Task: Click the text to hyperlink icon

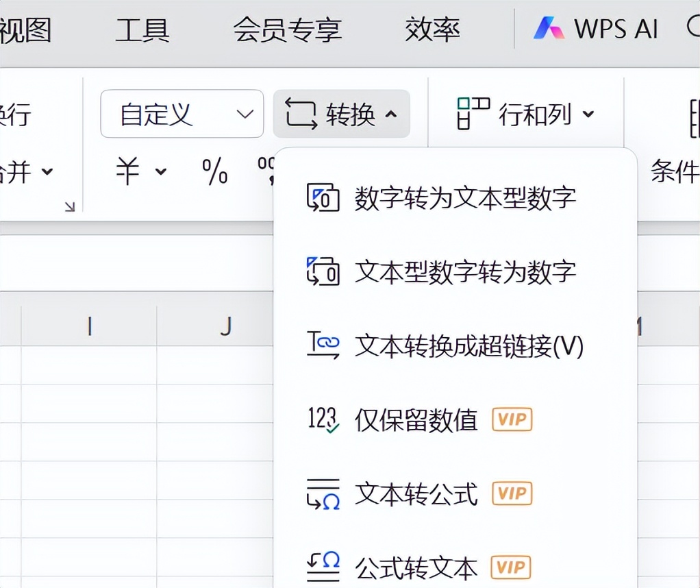Action: click(323, 345)
